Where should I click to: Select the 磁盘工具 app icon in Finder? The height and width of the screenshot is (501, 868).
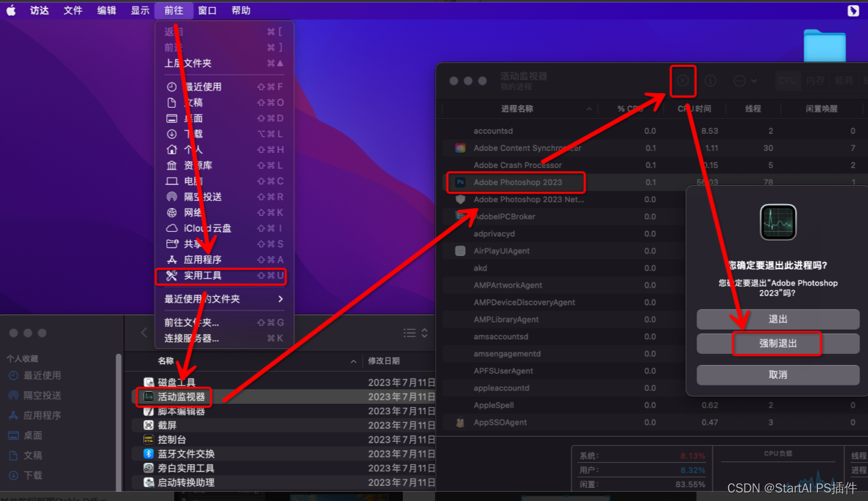coord(148,382)
